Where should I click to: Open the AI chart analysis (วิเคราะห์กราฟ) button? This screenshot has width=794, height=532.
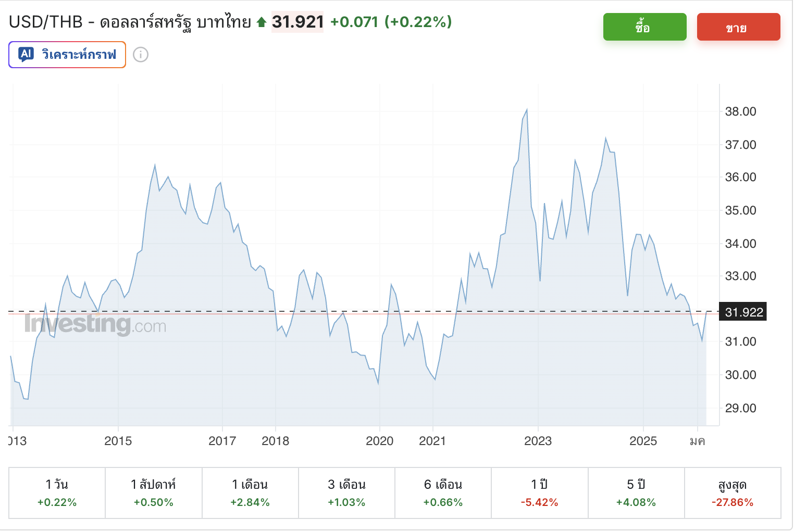tap(67, 55)
